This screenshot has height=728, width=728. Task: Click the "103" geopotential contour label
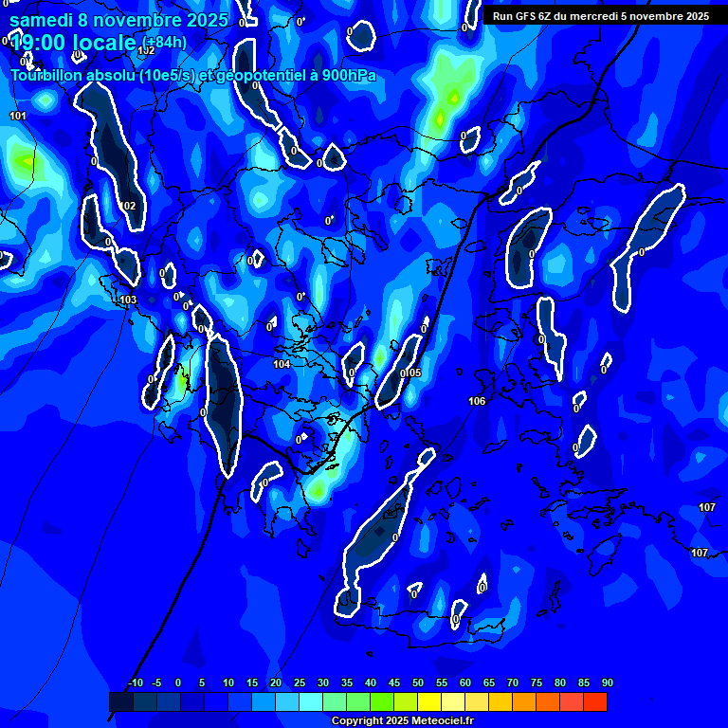tap(129, 300)
